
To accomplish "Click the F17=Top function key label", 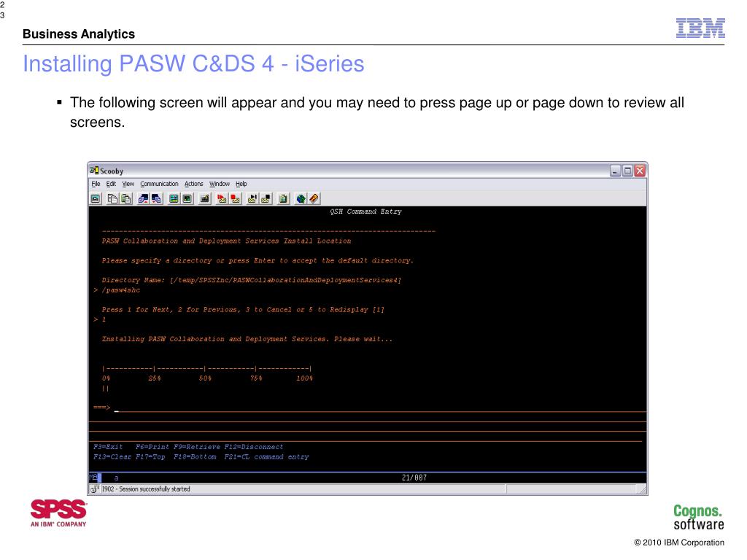I will [x=150, y=456].
